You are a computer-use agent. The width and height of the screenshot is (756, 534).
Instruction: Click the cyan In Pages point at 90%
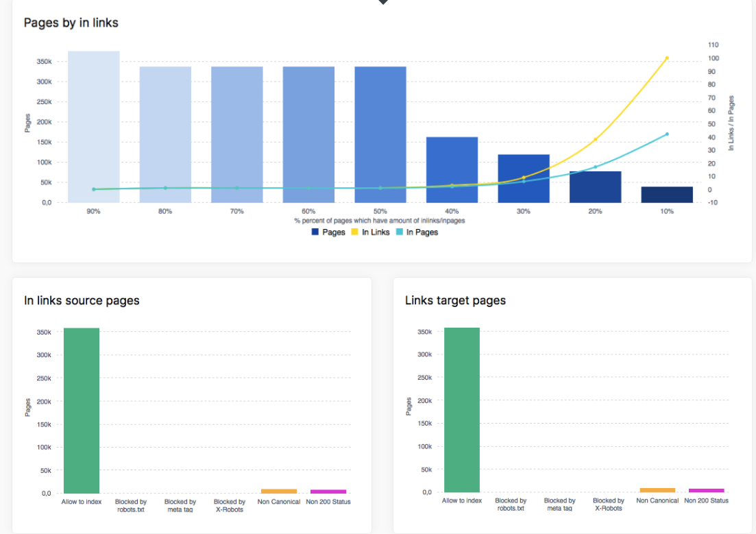(x=94, y=189)
